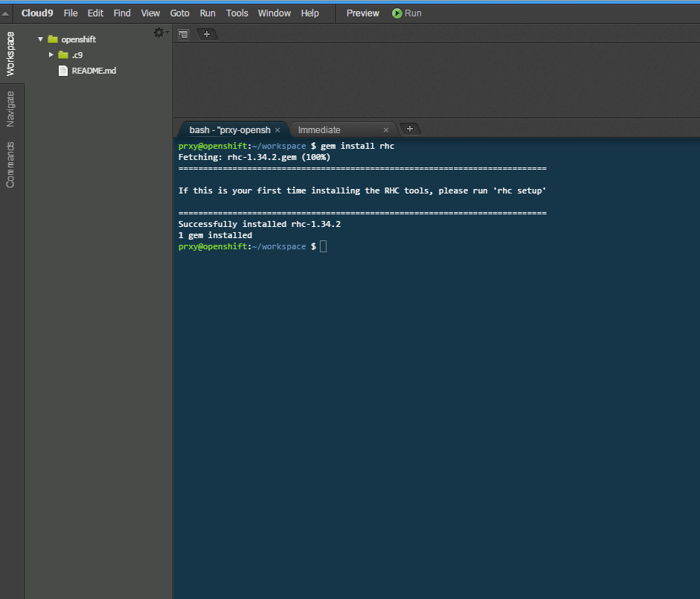The image size is (700, 599).
Task: Open the File menu
Action: click(x=71, y=13)
